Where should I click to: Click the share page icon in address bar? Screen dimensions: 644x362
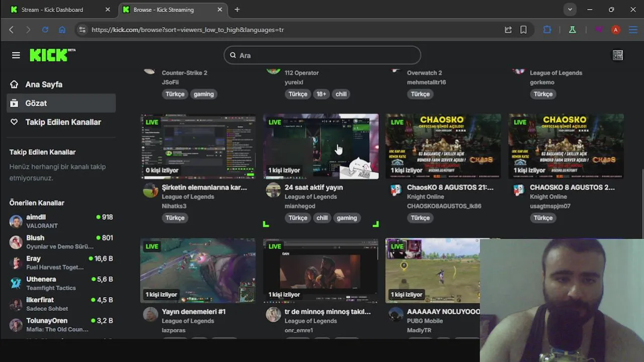(x=508, y=30)
